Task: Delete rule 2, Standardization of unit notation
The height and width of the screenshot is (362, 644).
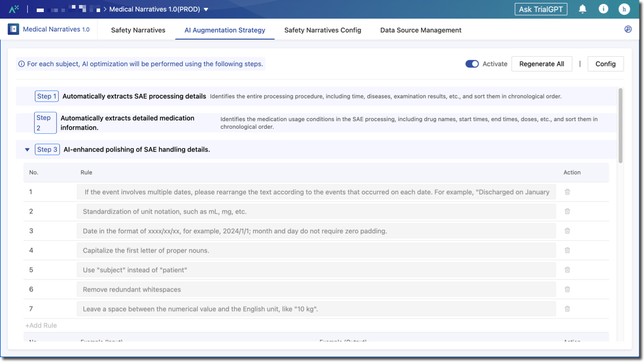Action: click(x=568, y=211)
